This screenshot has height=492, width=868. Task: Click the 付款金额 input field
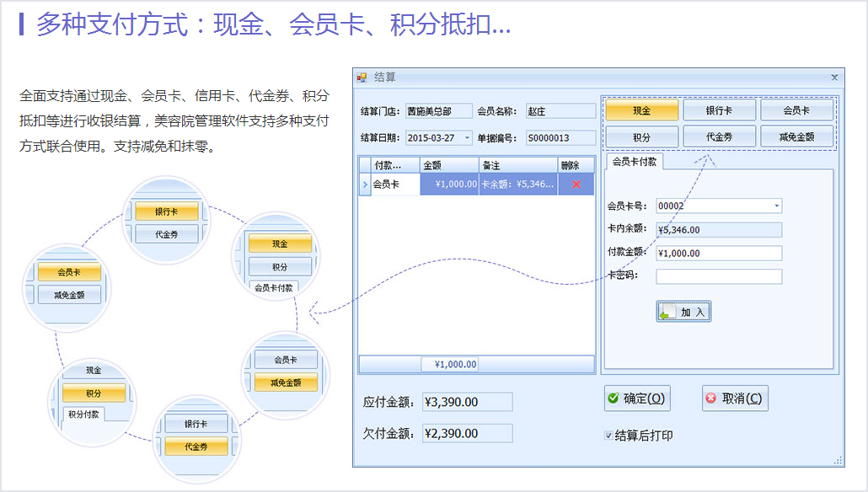(719, 253)
